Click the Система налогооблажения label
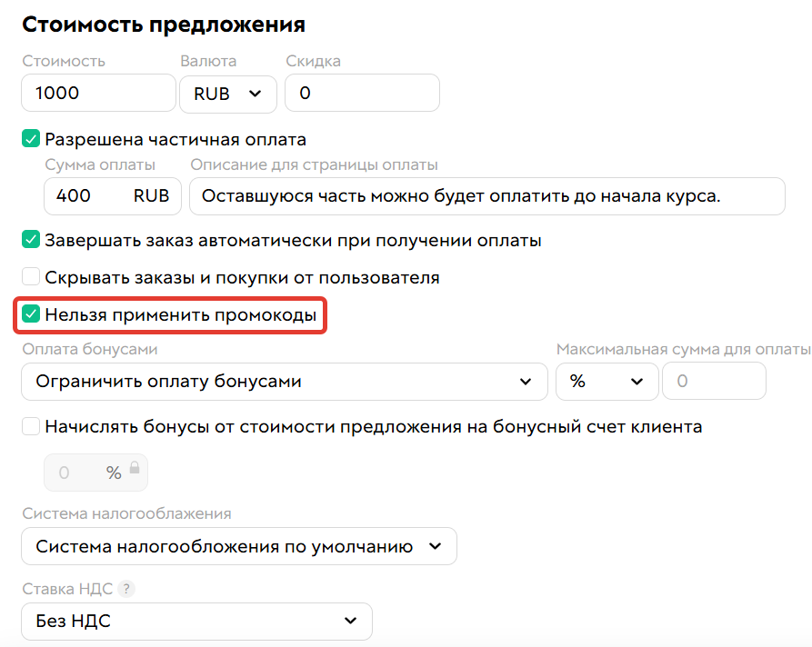812x647 pixels. click(126, 514)
